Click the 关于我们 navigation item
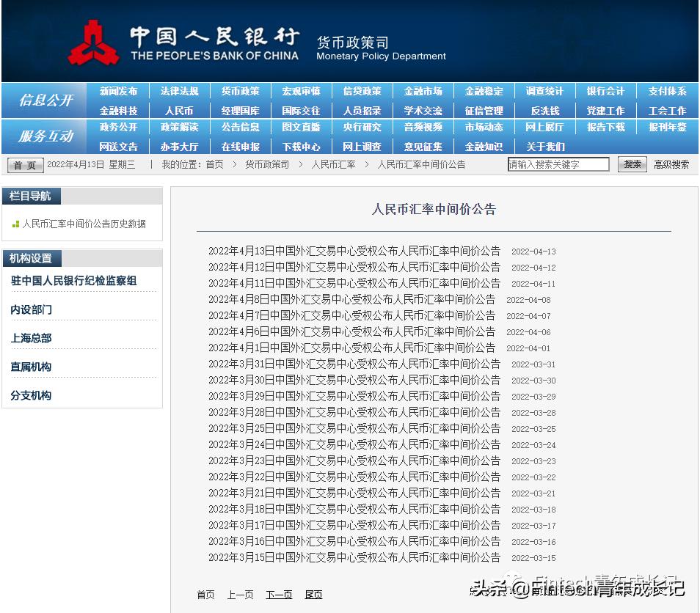 (545, 146)
